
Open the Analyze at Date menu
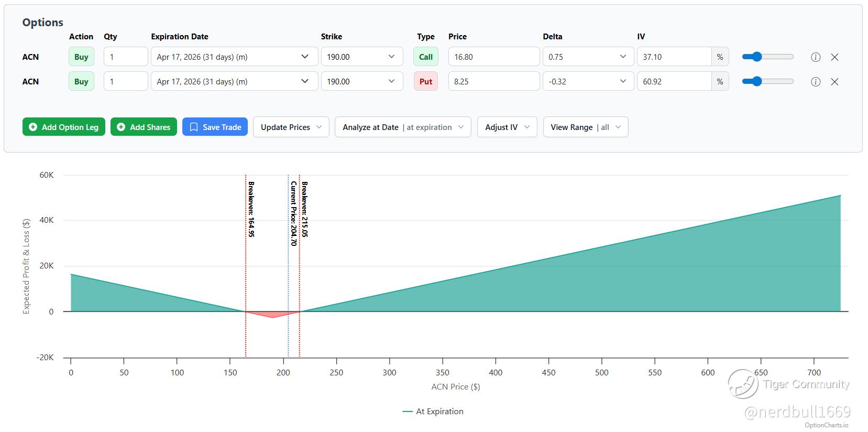point(402,127)
